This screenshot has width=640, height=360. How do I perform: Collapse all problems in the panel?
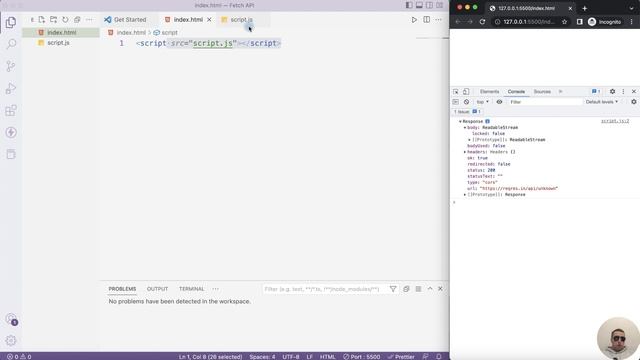click(406, 289)
